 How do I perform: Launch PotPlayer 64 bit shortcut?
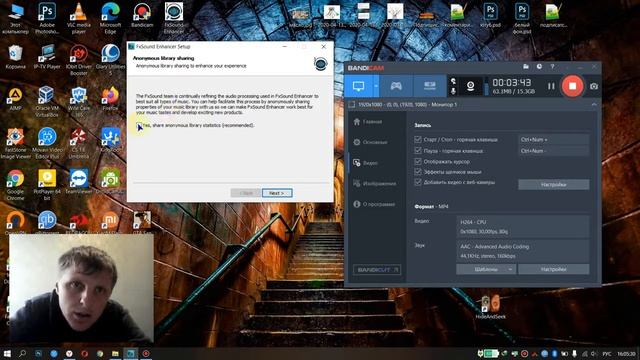[x=47, y=185]
